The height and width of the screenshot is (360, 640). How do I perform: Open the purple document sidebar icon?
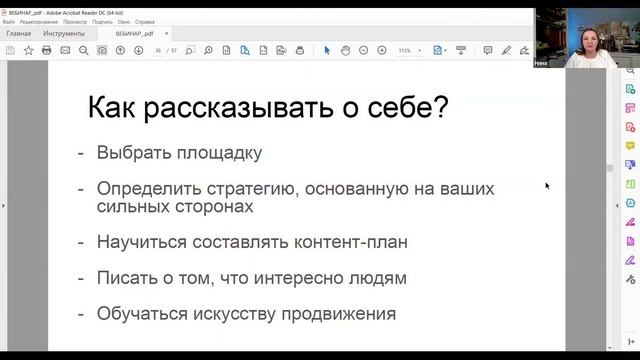coord(630,241)
